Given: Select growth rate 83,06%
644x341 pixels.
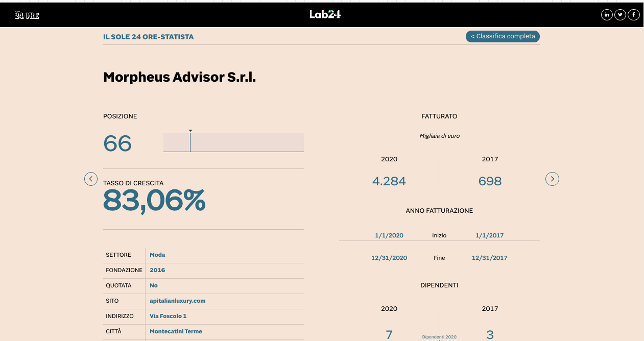Looking at the screenshot, I should pyautogui.click(x=154, y=200).
